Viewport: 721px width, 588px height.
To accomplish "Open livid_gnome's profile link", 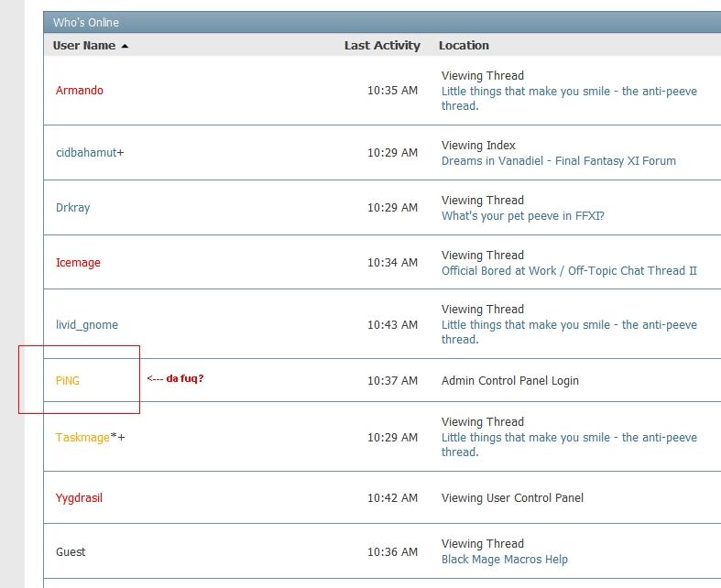I will click(x=87, y=325).
